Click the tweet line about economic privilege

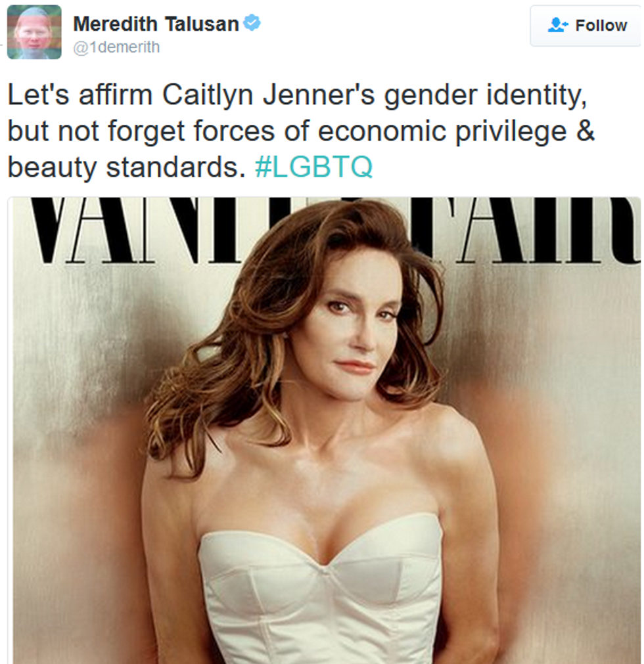301,131
